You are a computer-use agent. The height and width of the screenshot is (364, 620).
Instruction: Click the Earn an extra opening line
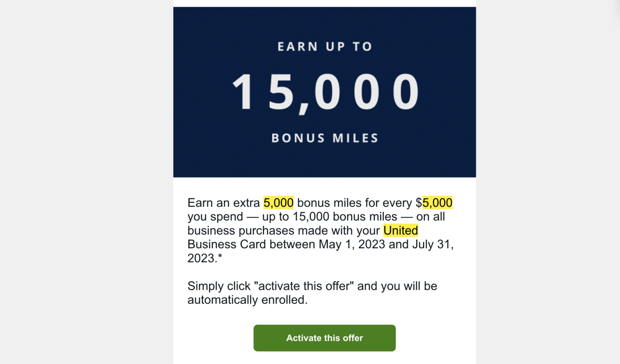224,203
